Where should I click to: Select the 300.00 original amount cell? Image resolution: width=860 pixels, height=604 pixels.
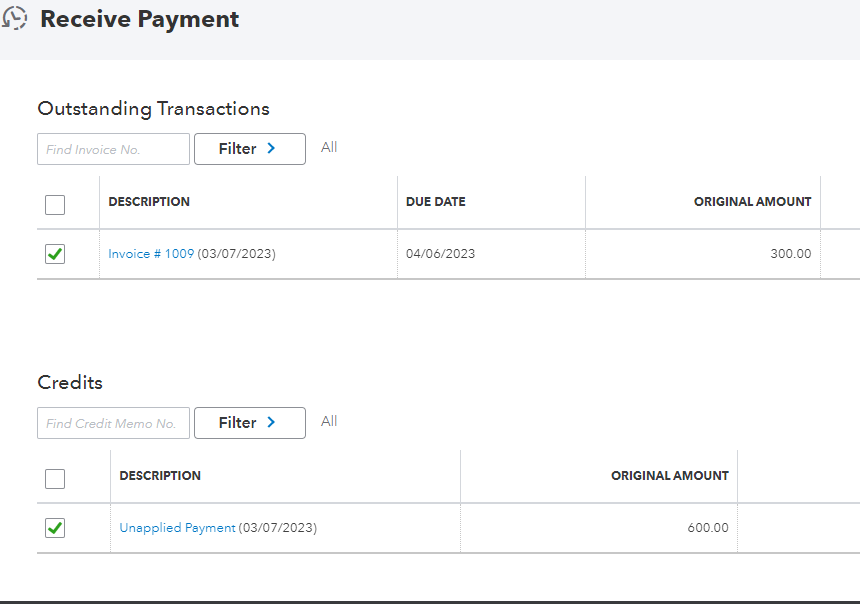(x=790, y=254)
